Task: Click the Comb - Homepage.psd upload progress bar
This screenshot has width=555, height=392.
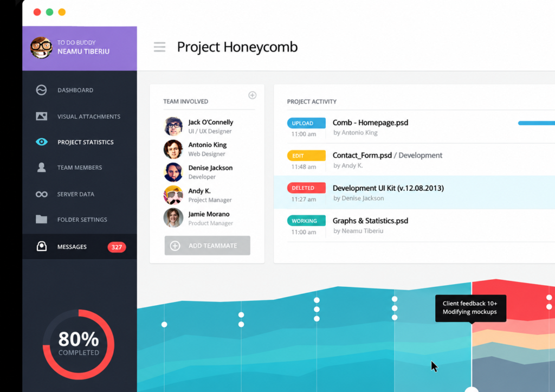Action: pos(536,123)
